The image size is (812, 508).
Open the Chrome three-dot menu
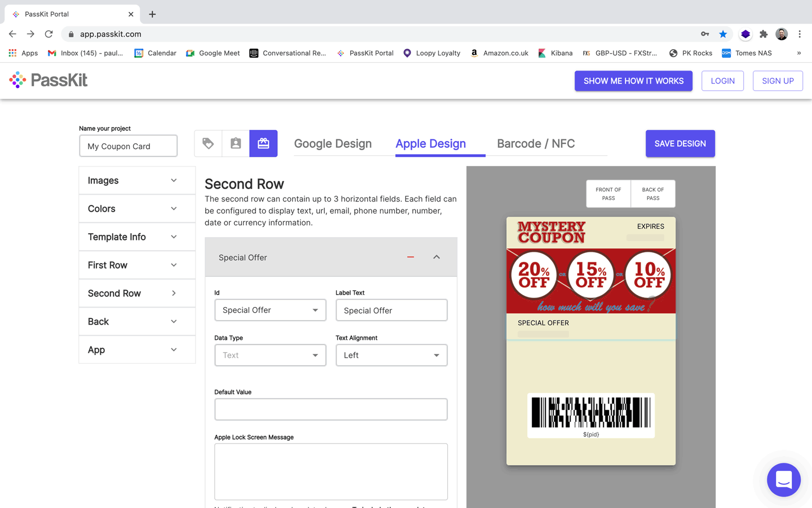tap(800, 34)
